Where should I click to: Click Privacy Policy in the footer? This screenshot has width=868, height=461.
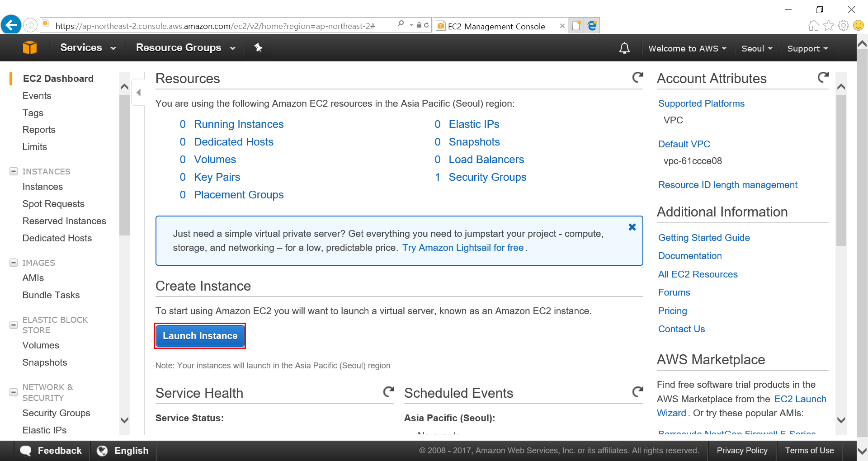(x=742, y=451)
